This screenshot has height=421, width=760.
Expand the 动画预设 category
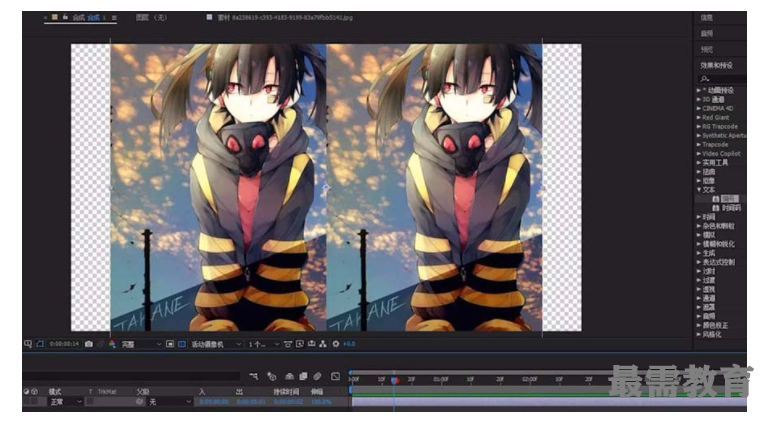point(698,90)
